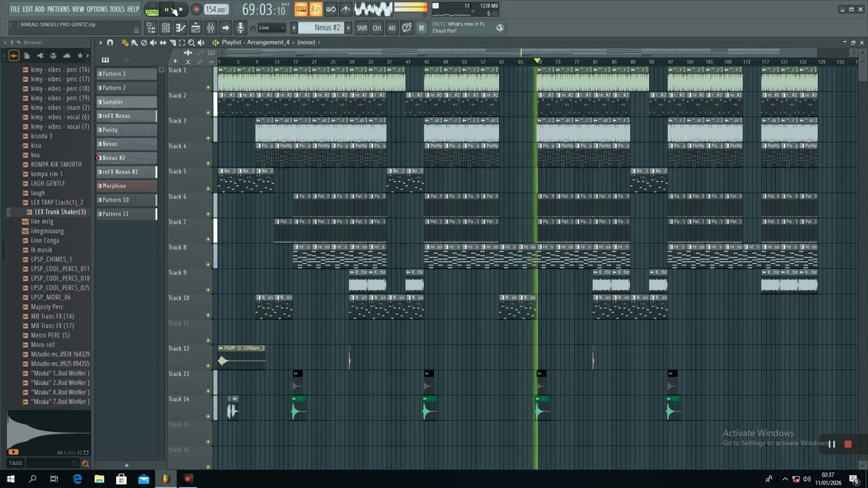This screenshot has width=868, height=488.
Task: Open Microsoft Store from the taskbar
Action: 121,479
